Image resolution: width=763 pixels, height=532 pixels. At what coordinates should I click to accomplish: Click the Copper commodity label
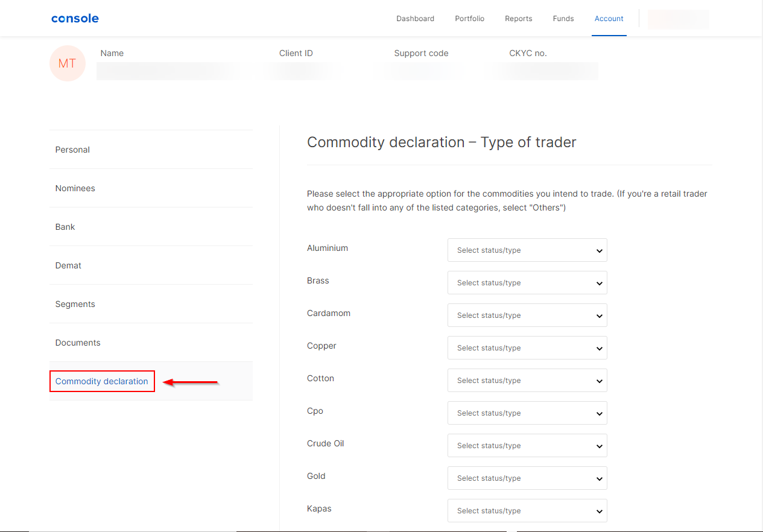click(x=321, y=346)
